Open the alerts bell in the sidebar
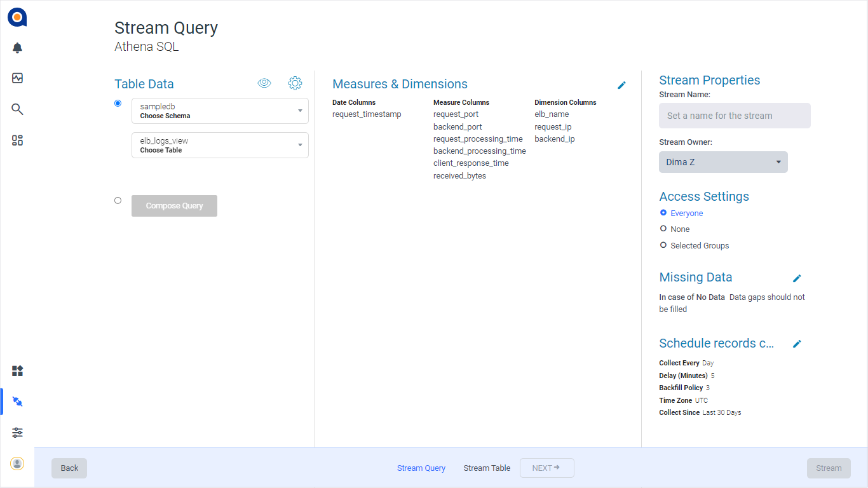 point(17,48)
